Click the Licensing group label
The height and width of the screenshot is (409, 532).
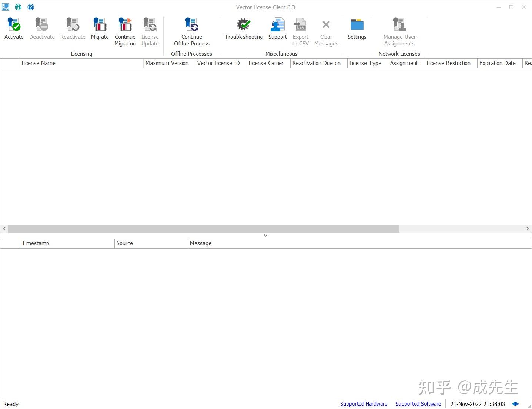click(x=81, y=54)
